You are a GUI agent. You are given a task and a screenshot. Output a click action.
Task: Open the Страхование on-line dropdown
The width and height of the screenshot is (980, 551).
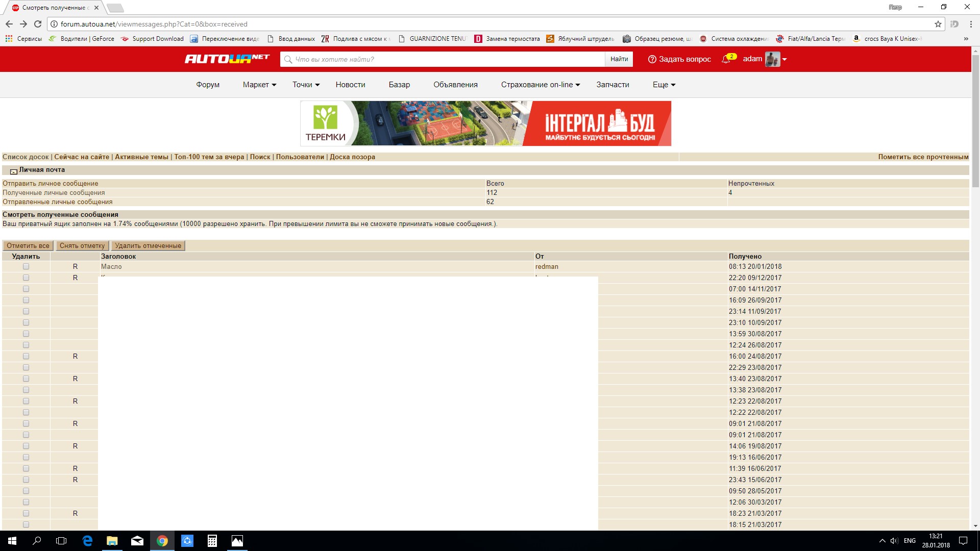540,85
